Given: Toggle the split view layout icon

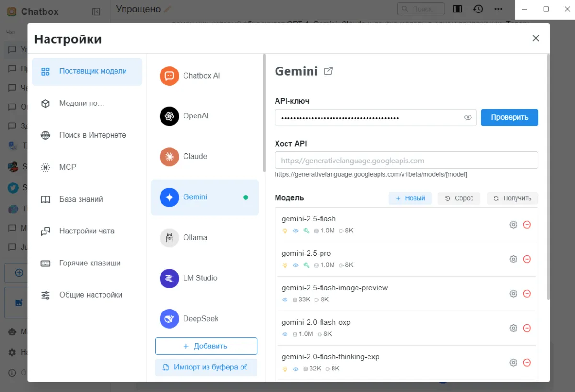Looking at the screenshot, I should pyautogui.click(x=458, y=9).
